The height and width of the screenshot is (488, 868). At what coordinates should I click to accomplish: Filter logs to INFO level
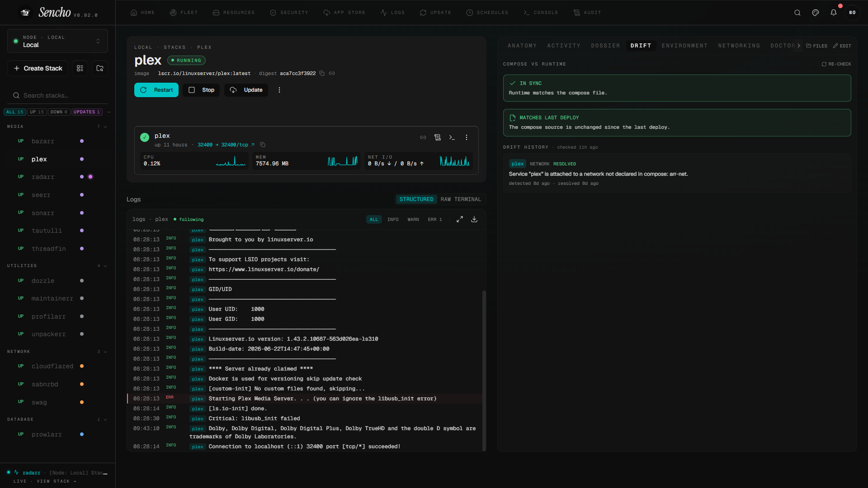click(393, 220)
